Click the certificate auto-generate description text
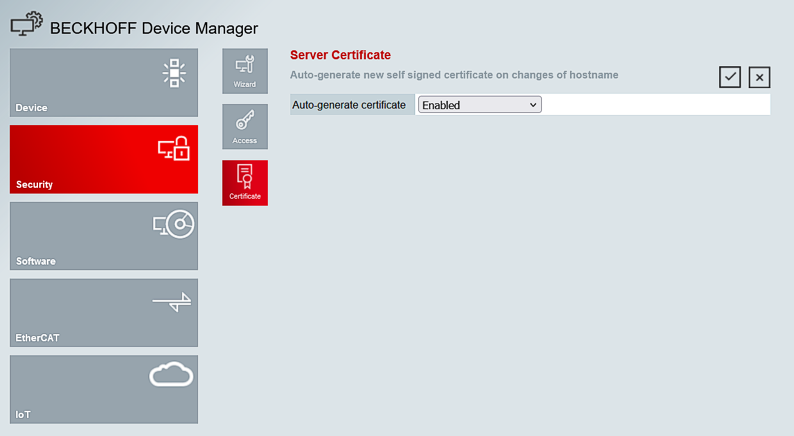 (454, 75)
